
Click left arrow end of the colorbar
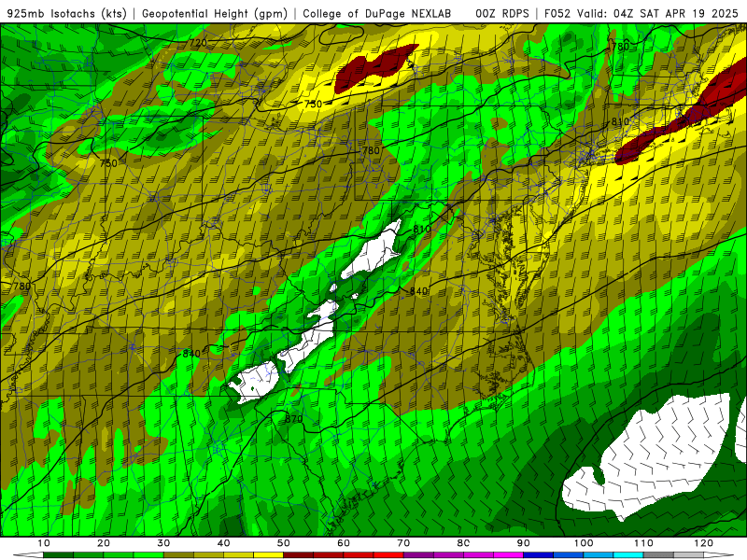point(28,554)
